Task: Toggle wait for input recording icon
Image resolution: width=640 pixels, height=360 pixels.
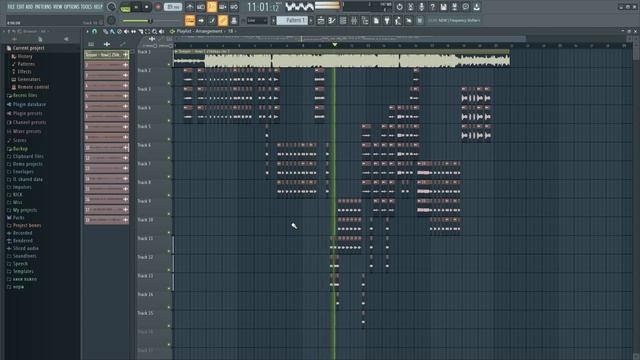Action: tap(201, 7)
